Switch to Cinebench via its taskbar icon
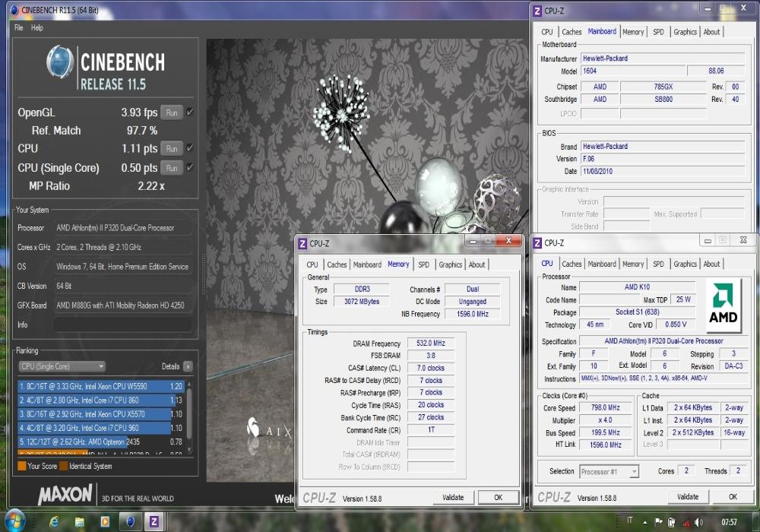The height and width of the screenshot is (532, 760). (x=130, y=521)
